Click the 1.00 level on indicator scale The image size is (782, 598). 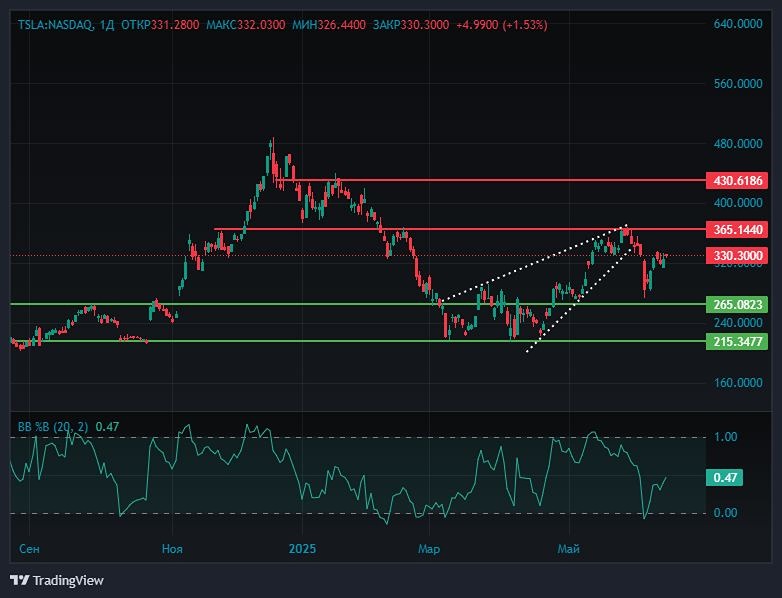click(x=725, y=437)
